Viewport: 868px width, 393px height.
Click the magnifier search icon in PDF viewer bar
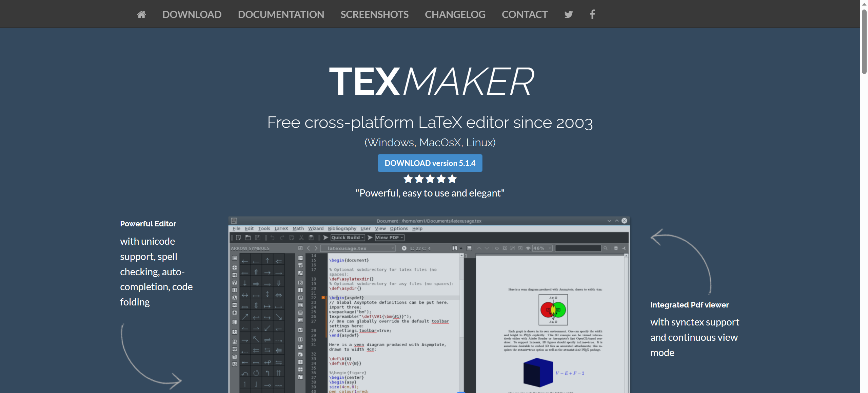(x=606, y=248)
